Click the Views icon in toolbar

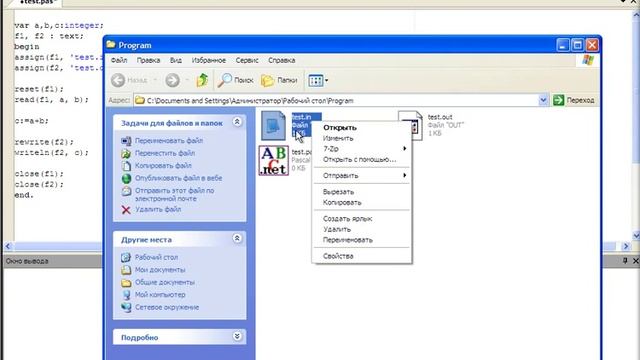click(x=316, y=80)
